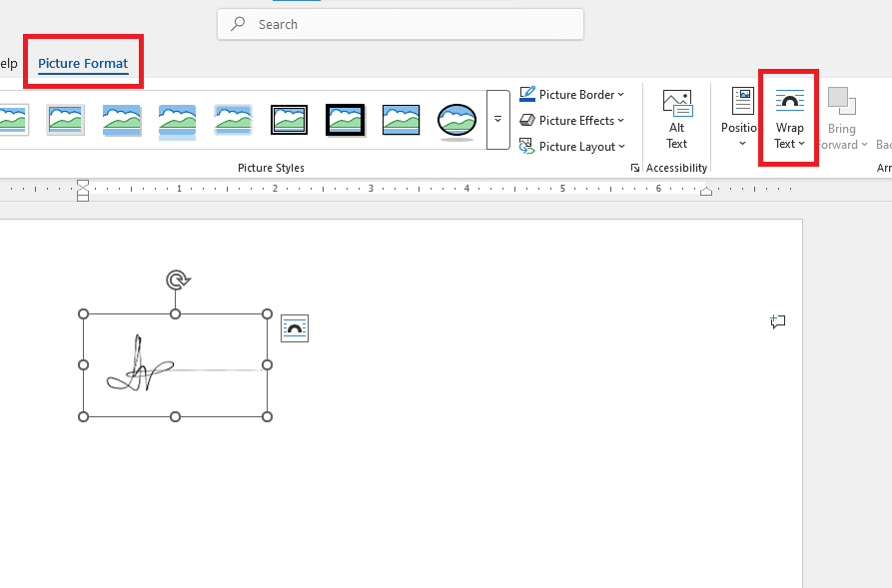Image resolution: width=892 pixels, height=588 pixels.
Task: Click the Alt Text button
Action: point(677,120)
